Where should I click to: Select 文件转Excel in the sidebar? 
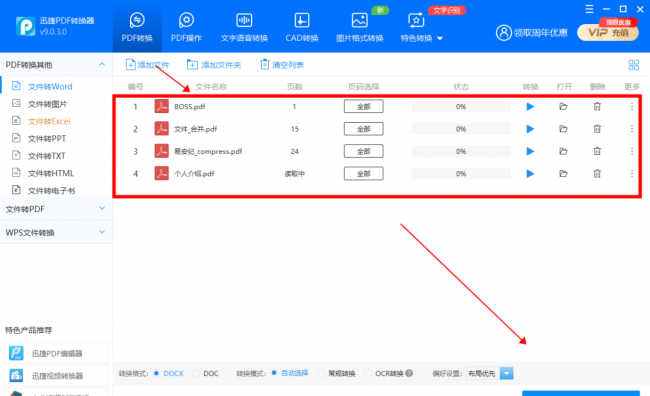49,121
